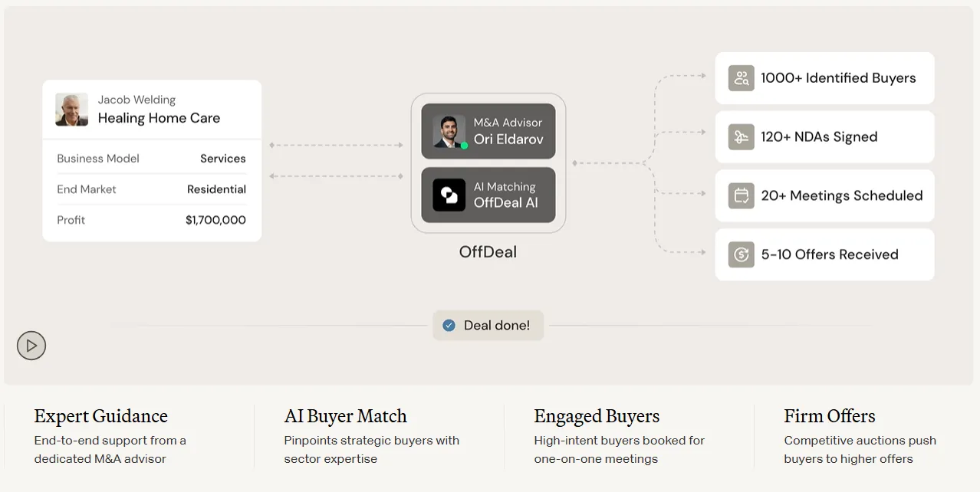Select the M&A Advisor Ori Eldarov card
Screen dimensions: 980x492
(488, 131)
